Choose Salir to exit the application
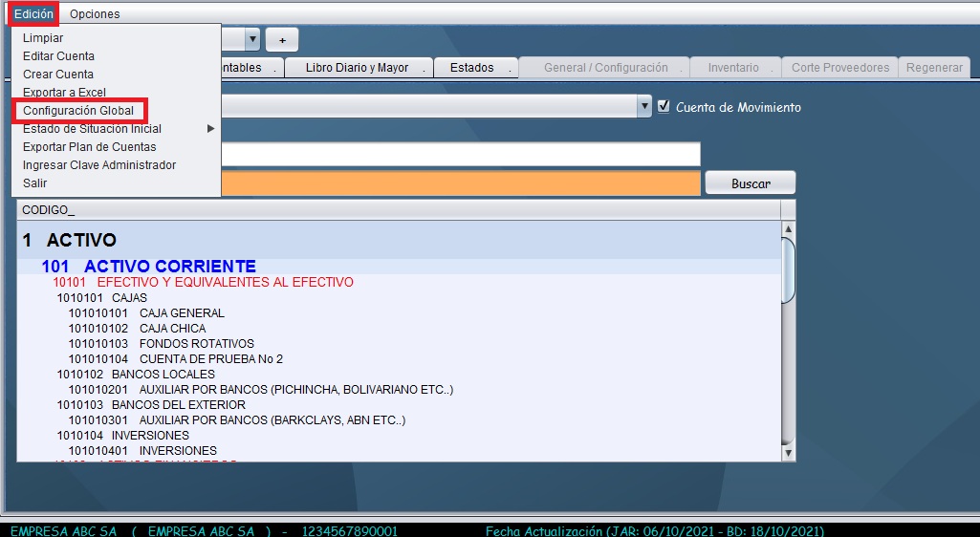 (34, 183)
